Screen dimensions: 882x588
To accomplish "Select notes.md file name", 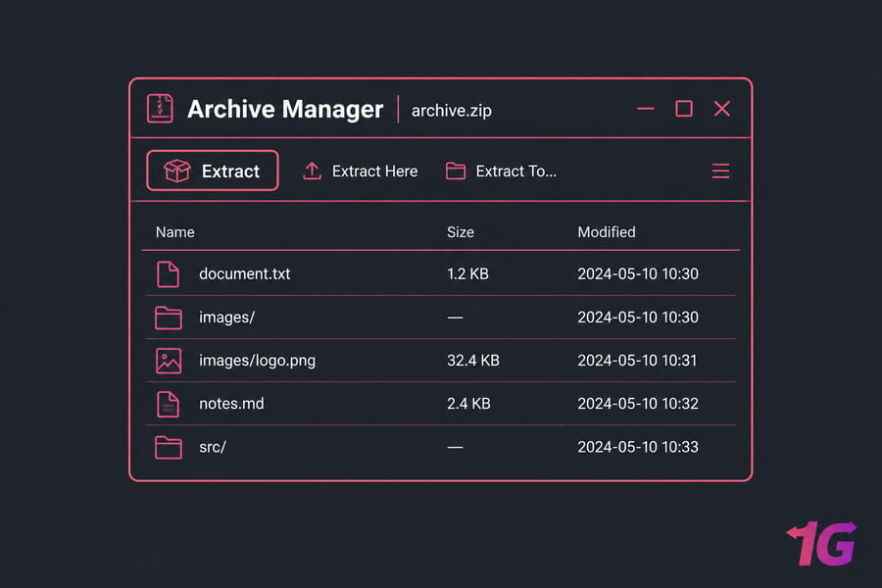I will coord(231,404).
